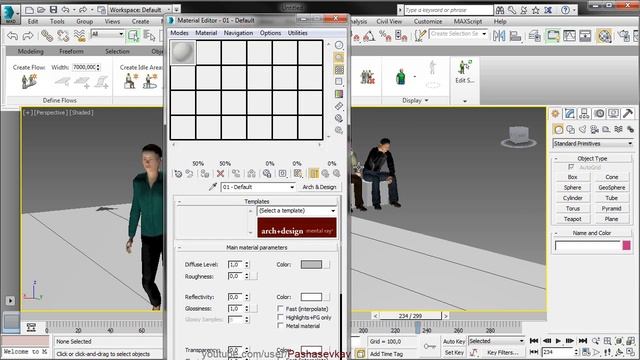
Task: Toggle AutoGrid checkbox
Action: coord(571,167)
